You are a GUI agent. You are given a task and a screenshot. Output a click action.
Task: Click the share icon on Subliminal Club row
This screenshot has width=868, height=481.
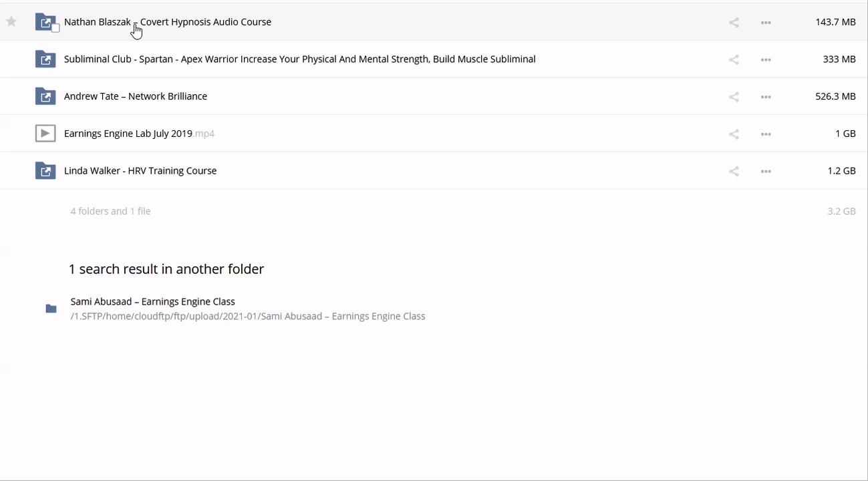coord(734,59)
